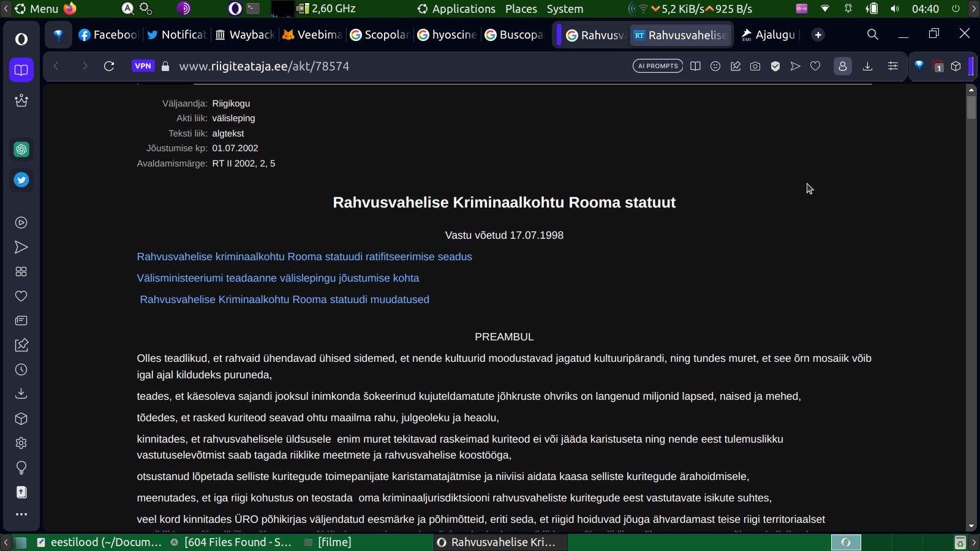Screen dimensions: 980x551
Task: Switch to the Veebimajutus tab
Action: tap(312, 35)
